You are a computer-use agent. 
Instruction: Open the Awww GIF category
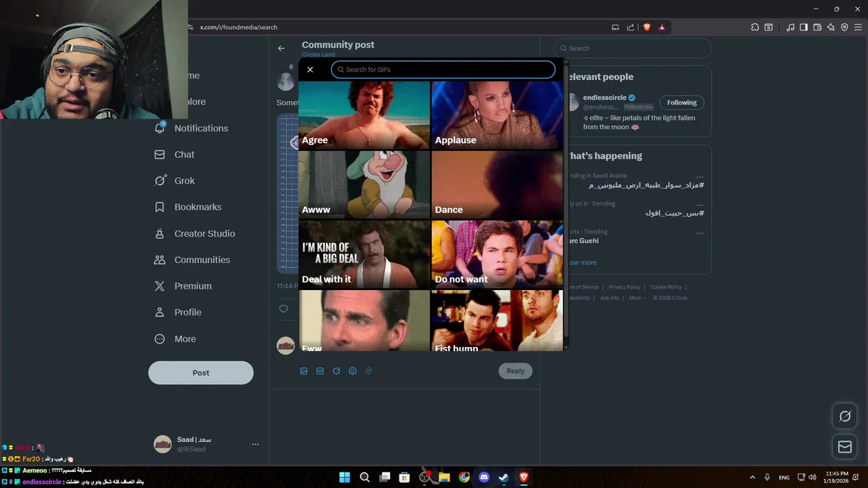pyautogui.click(x=364, y=184)
